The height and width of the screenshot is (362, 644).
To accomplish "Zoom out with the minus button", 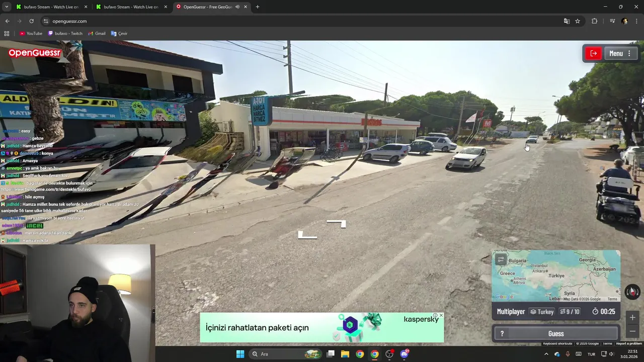I will 632,331.
